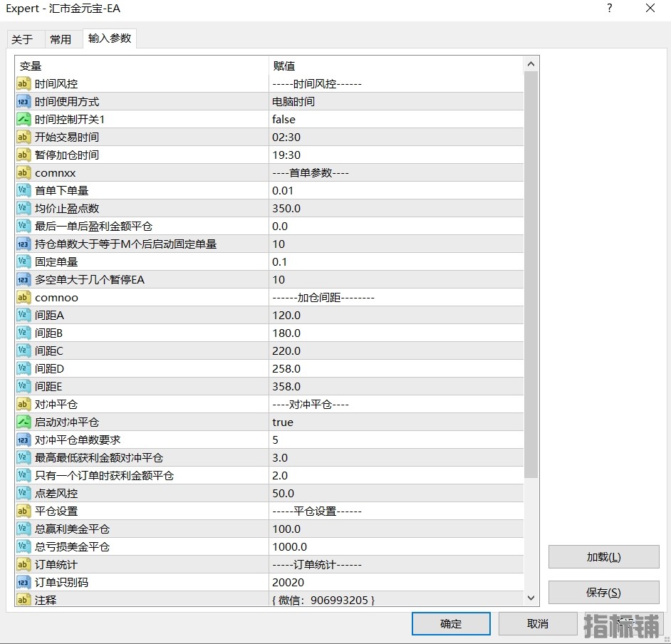Viewport: 671px width, 644px height.
Task: Click the 保存(S) button
Action: (604, 593)
